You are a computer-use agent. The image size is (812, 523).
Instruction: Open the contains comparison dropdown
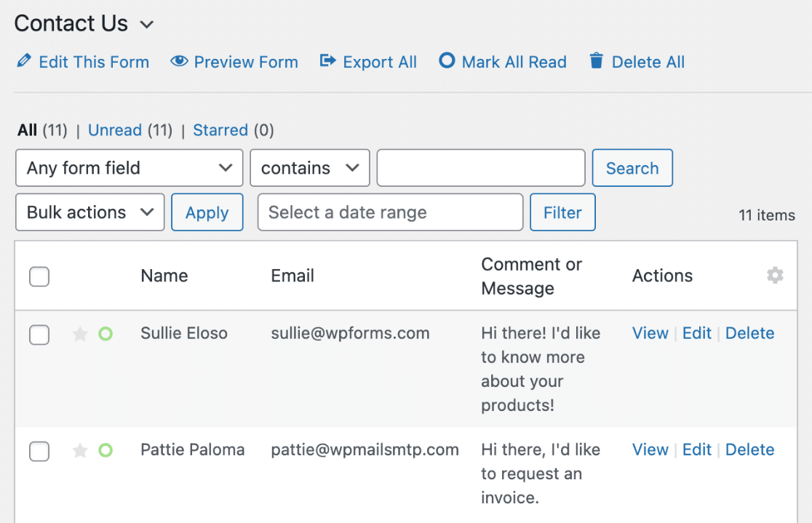click(310, 168)
